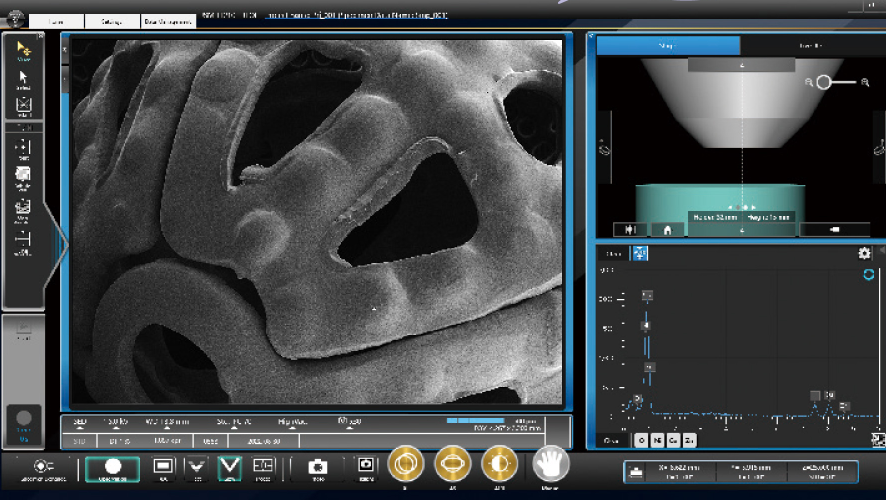Viewport: 886px width, 500px height.
Task: Click the auto stigmator gold button
Action: 452,464
